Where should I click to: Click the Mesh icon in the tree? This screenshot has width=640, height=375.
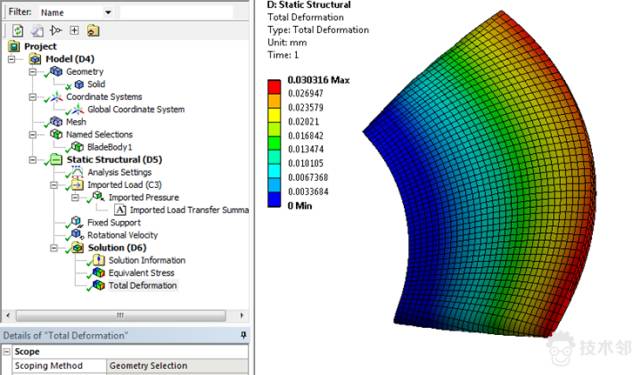[56, 121]
